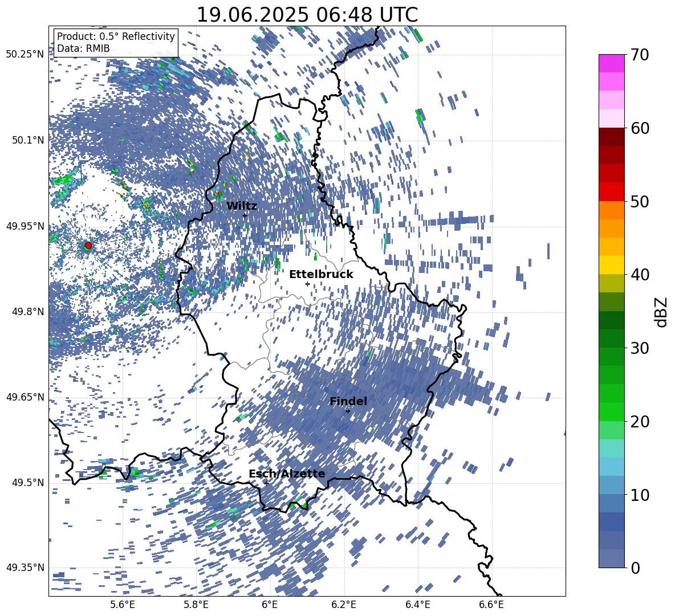Click the colorbar tick label 70

click(640, 55)
